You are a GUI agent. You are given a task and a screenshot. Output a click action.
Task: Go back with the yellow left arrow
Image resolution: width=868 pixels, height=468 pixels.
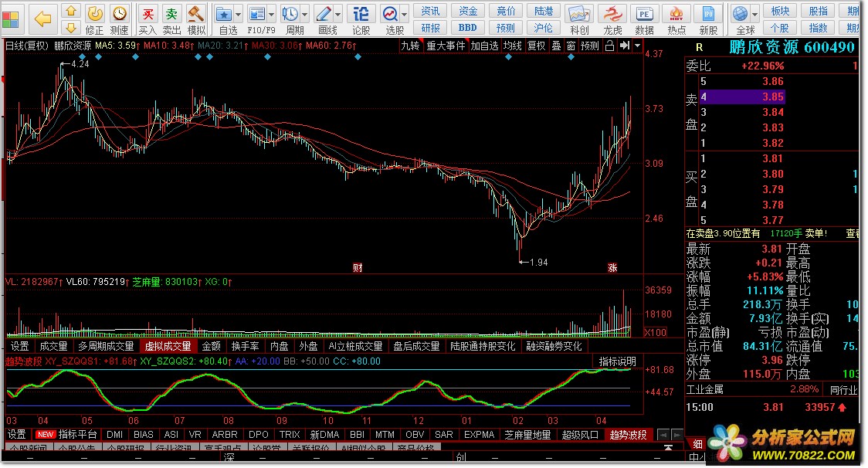click(42, 19)
